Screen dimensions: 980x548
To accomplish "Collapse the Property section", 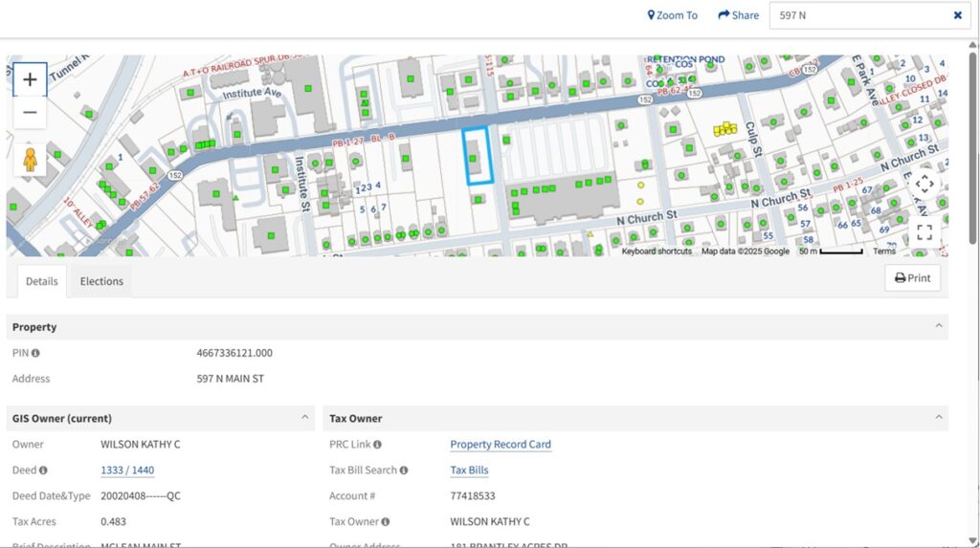I will pos(939,326).
